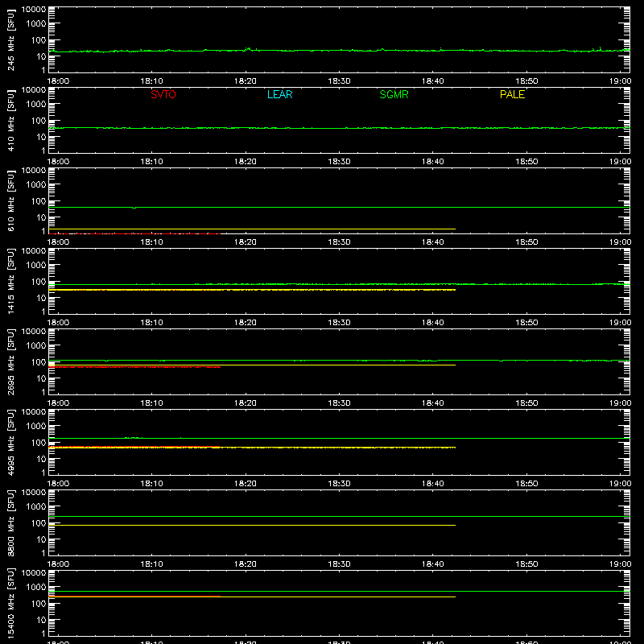This screenshot has width=644, height=644.
Task: Click the red SVTO trace in the 2695 MHz panel
Action: click(x=134, y=367)
